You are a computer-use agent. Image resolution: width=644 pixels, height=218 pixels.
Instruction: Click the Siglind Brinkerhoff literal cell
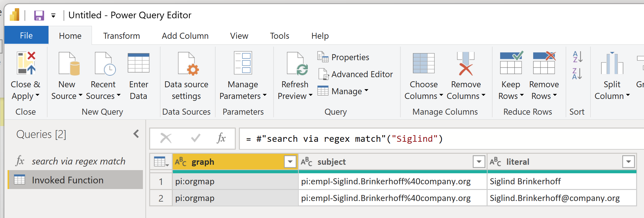[x=562, y=181]
